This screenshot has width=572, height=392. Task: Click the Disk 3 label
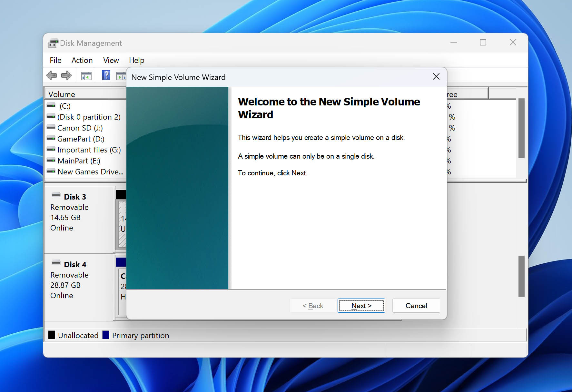coord(75,197)
